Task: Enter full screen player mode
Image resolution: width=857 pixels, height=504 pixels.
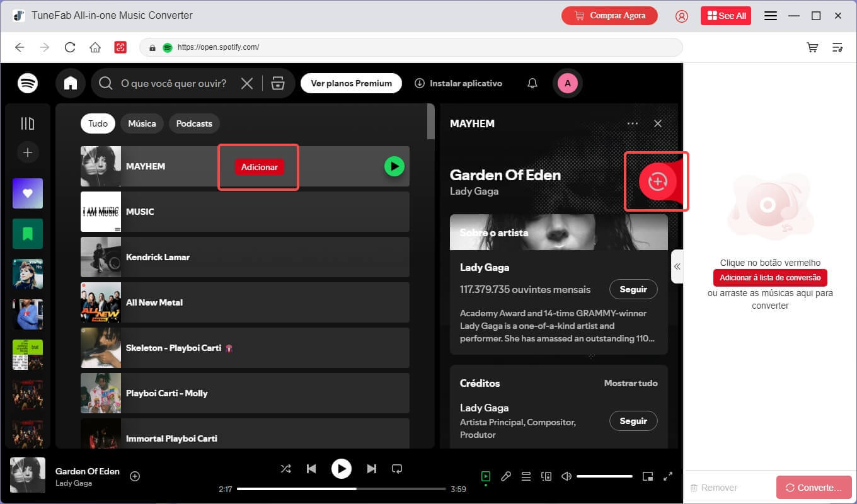Action: 668,477
